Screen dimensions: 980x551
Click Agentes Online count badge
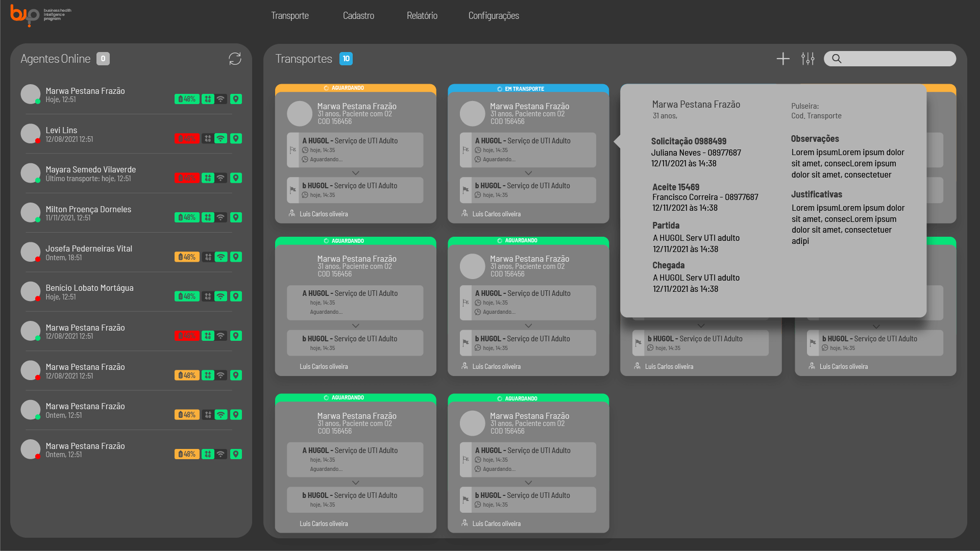[x=103, y=59]
